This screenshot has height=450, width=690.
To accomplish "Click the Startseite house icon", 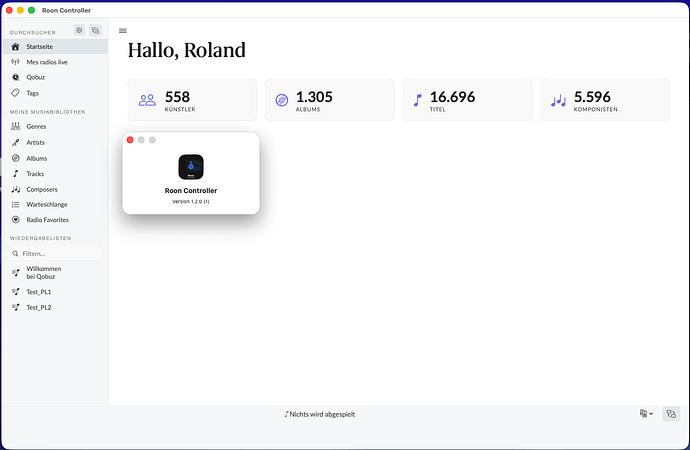I will [x=15, y=47].
